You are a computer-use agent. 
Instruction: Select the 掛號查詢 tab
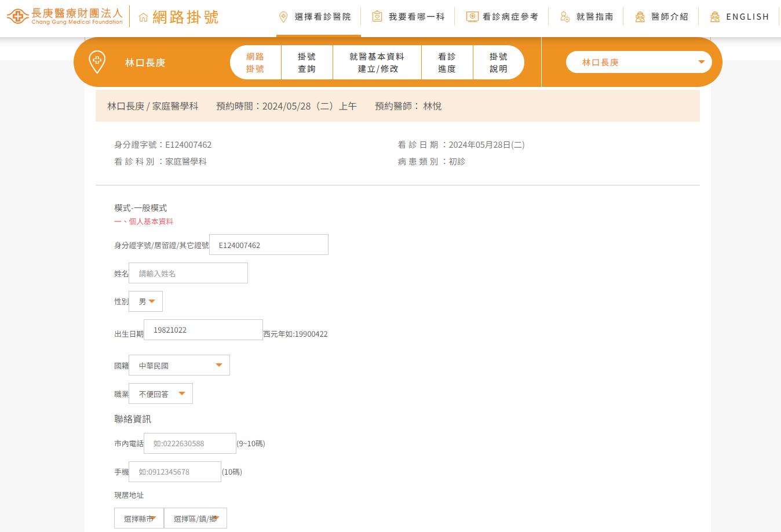pos(307,63)
